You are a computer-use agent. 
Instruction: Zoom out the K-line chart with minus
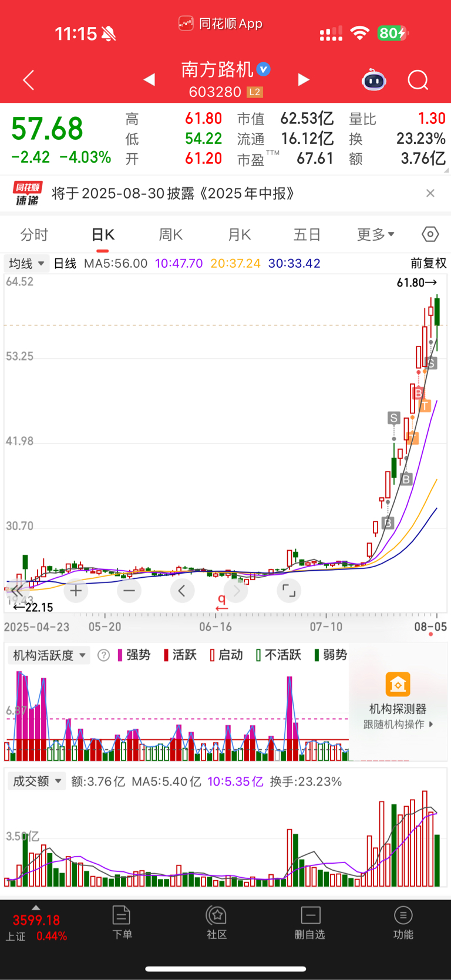[x=129, y=591]
